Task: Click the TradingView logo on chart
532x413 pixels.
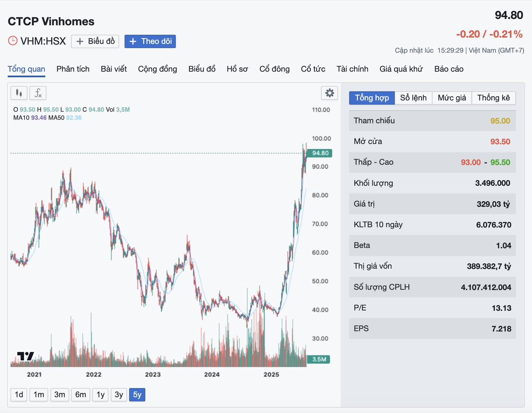Action: [x=25, y=356]
